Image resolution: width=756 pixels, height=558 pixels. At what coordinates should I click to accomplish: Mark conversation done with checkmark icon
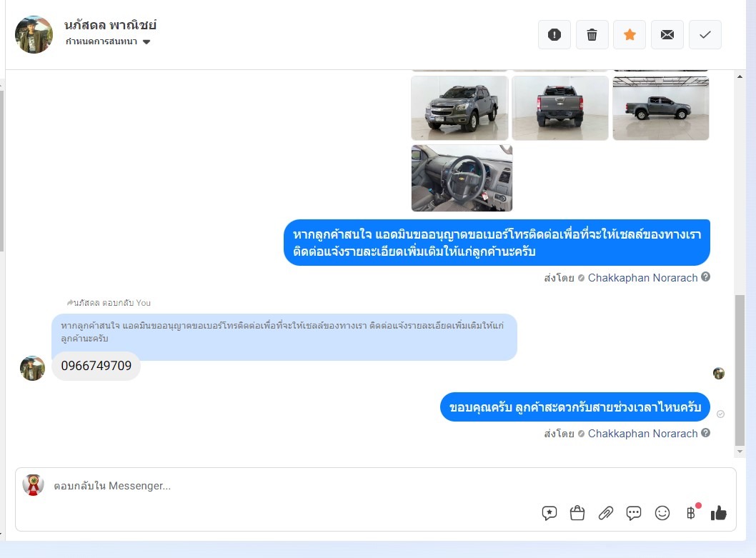click(x=705, y=35)
